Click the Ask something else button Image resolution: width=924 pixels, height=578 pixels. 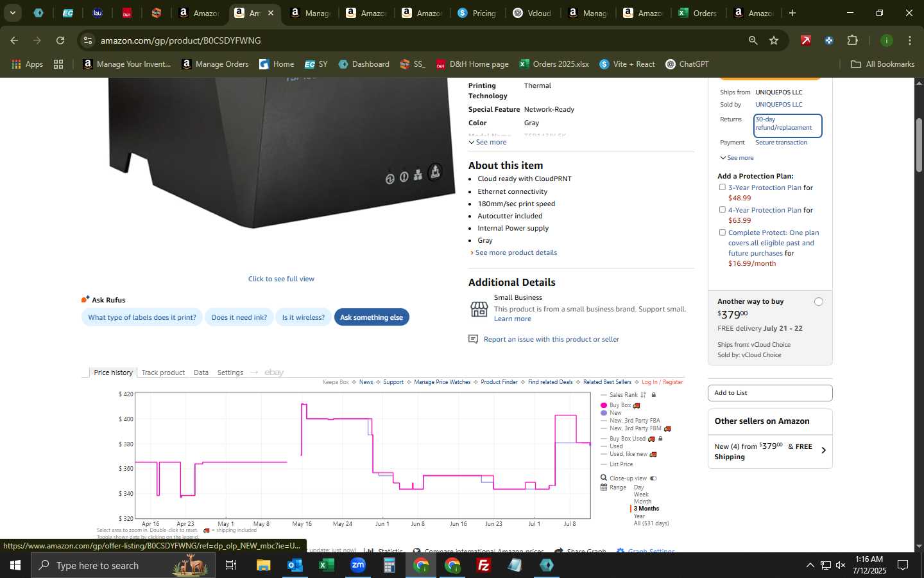[372, 317]
